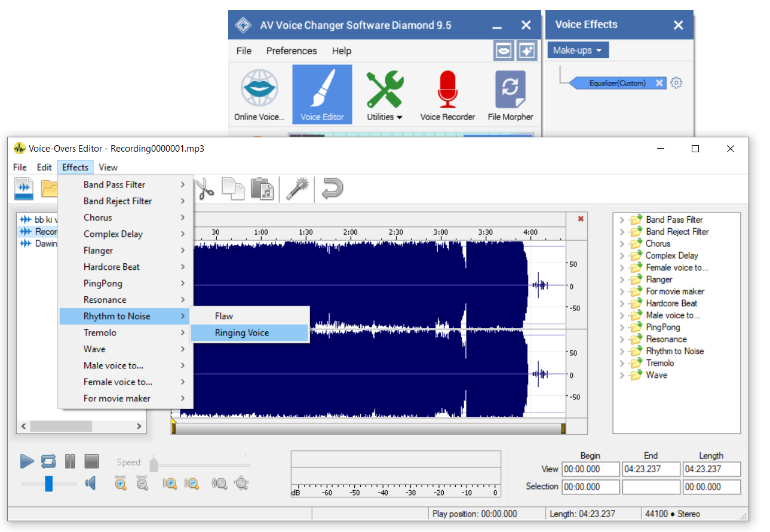Expand Tremolo submenu in Effects menu

pos(125,333)
